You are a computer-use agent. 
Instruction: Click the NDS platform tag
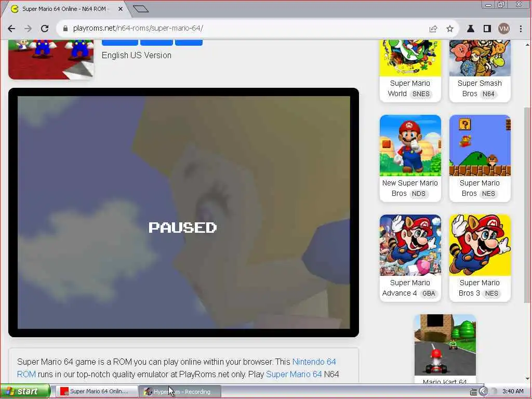click(x=418, y=194)
